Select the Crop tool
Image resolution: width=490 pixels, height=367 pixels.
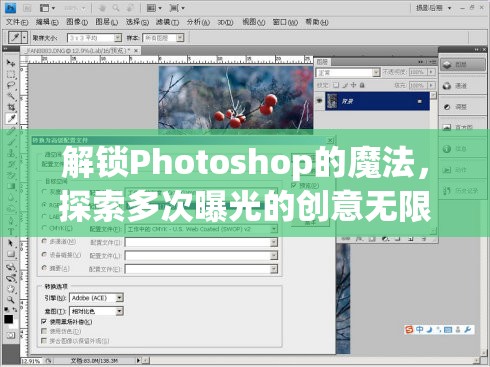click(x=11, y=107)
